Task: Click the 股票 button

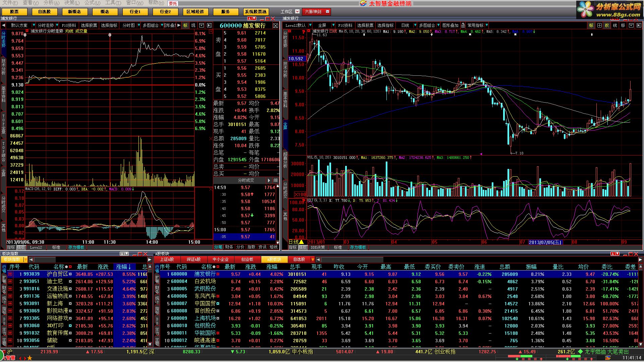Action: tap(14, 12)
